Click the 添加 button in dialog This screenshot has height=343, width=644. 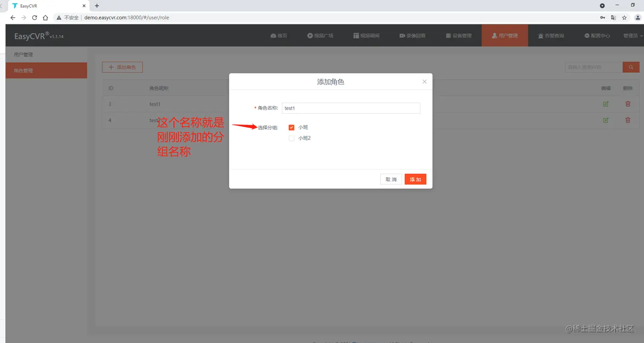[415, 179]
